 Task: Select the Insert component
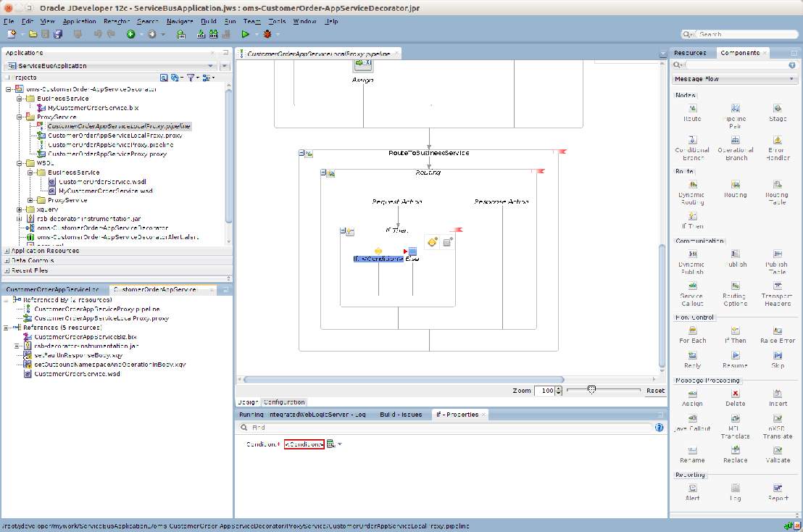pyautogui.click(x=778, y=398)
